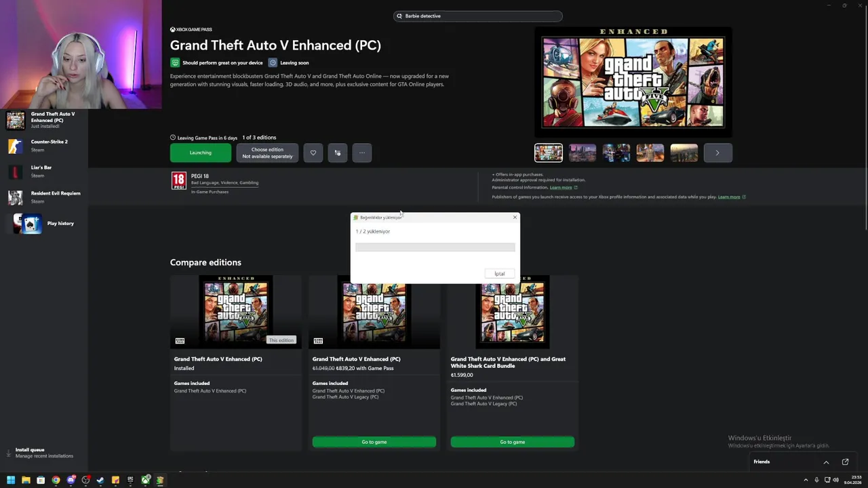Click the '1 of 3 editions' text
The height and width of the screenshot is (488, 868).
(x=259, y=138)
